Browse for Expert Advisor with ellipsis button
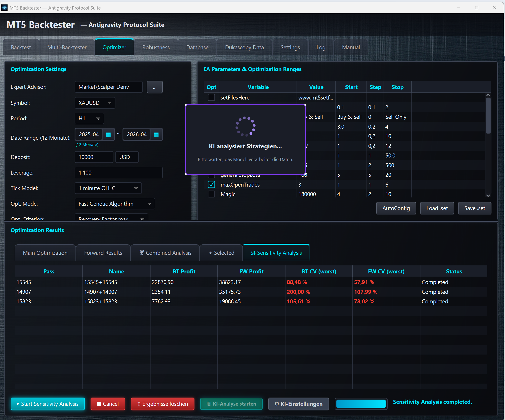This screenshot has height=420, width=505. pyautogui.click(x=155, y=87)
